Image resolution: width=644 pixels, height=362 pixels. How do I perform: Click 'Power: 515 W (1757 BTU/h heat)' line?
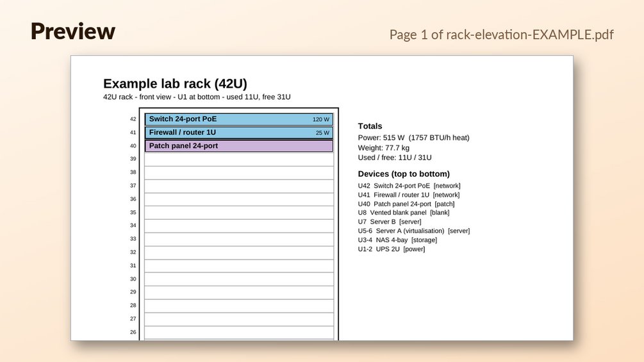[413, 138]
